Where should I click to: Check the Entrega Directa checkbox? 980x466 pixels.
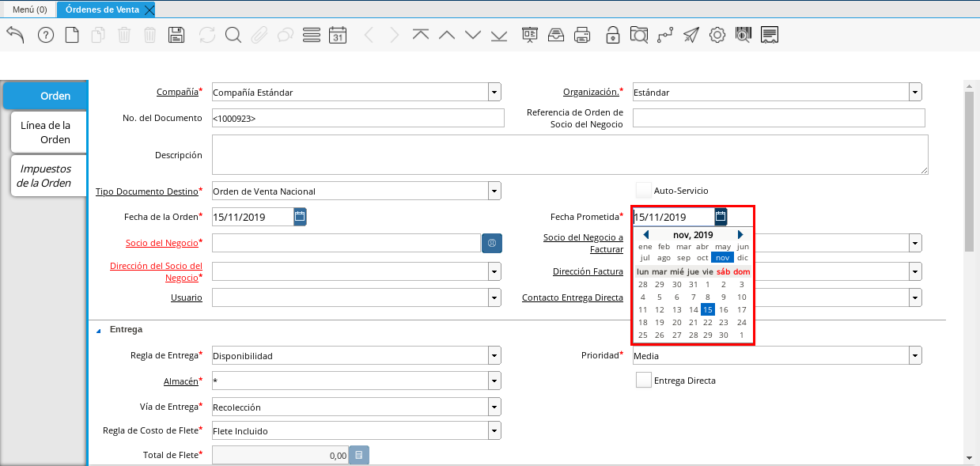tap(644, 381)
